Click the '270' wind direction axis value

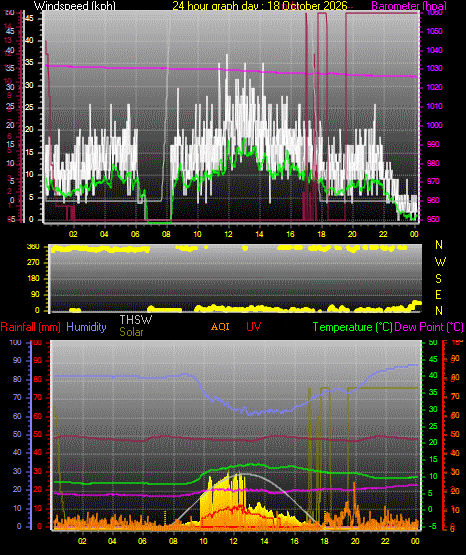(x=33, y=263)
